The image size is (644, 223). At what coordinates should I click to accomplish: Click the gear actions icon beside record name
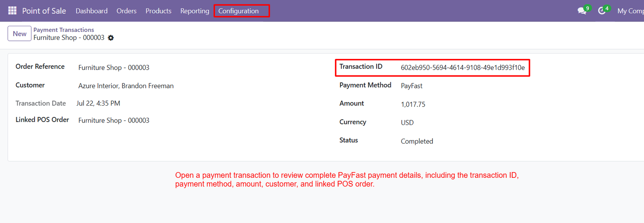tap(111, 38)
